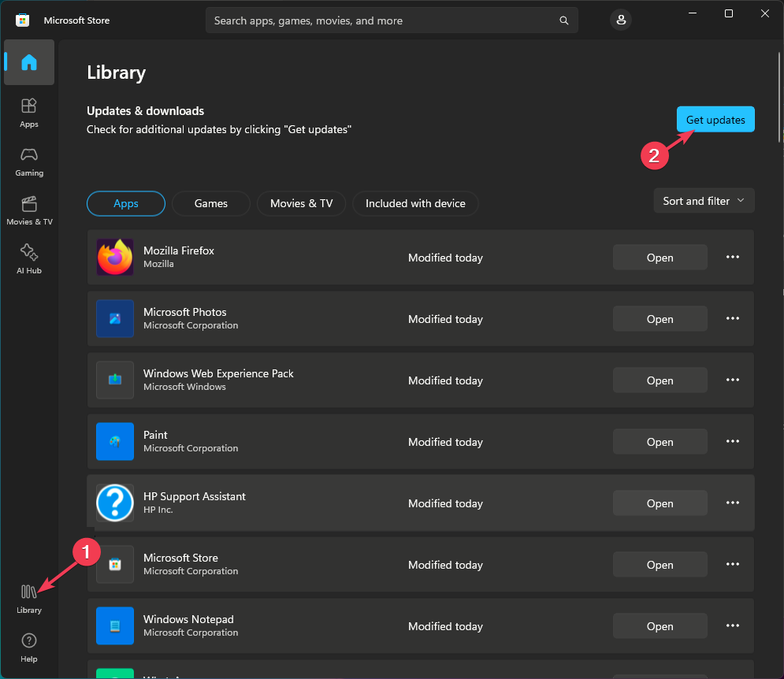Go to Home in the sidebar

(29, 62)
